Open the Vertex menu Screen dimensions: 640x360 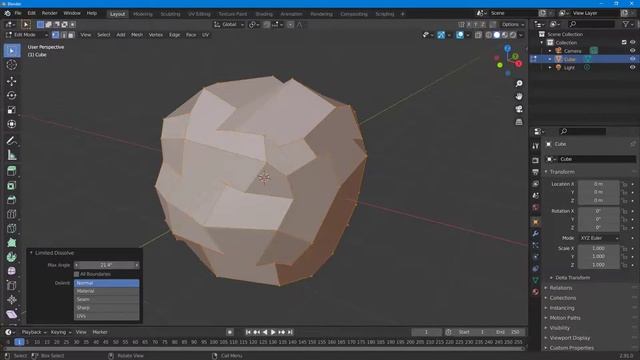(x=156, y=35)
